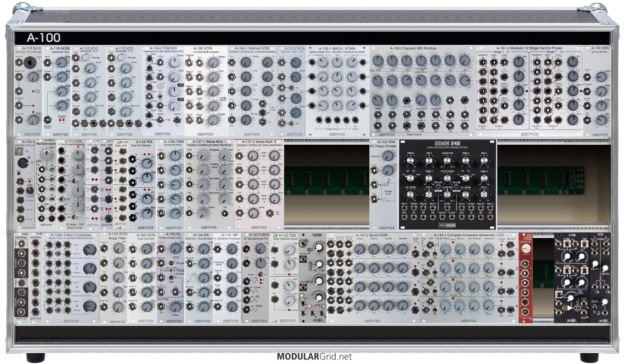The height and width of the screenshot is (364, 629).
Task: Click the Colored output jack on A-118 NOISE
Action: 48,78
